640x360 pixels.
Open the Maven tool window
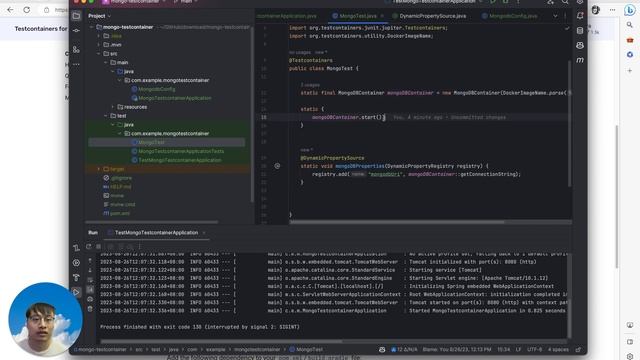(580, 60)
